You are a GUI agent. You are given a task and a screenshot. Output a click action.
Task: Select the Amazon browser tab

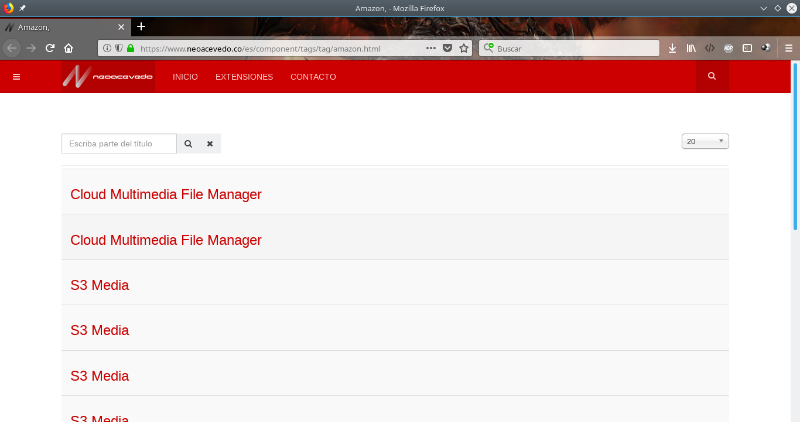click(65, 27)
